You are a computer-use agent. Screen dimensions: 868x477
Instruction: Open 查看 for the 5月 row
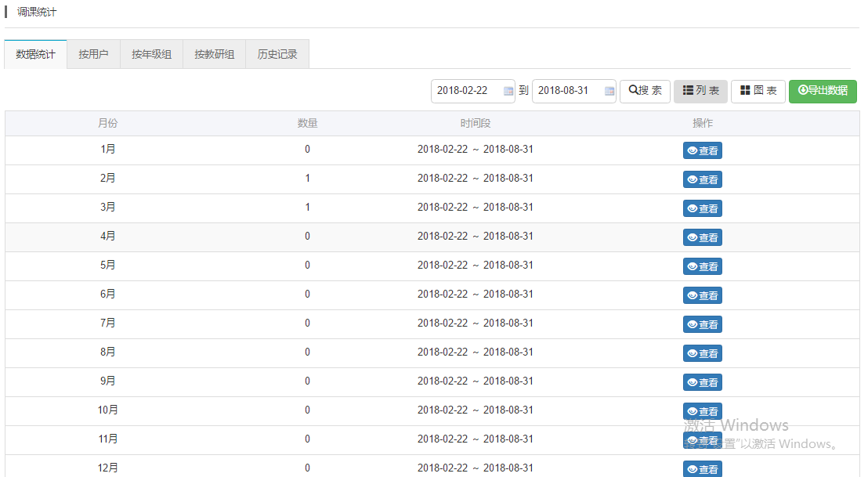point(702,266)
